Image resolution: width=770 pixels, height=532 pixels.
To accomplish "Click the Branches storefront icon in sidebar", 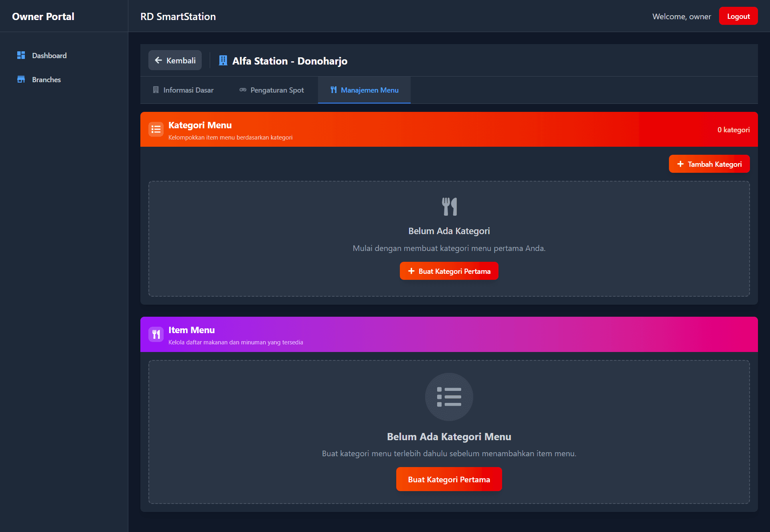I will tap(21, 79).
